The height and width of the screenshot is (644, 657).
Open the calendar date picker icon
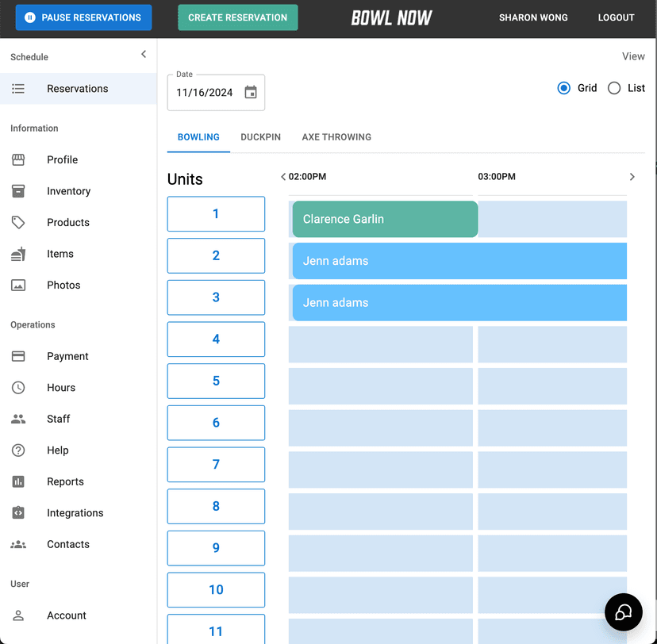[251, 92]
